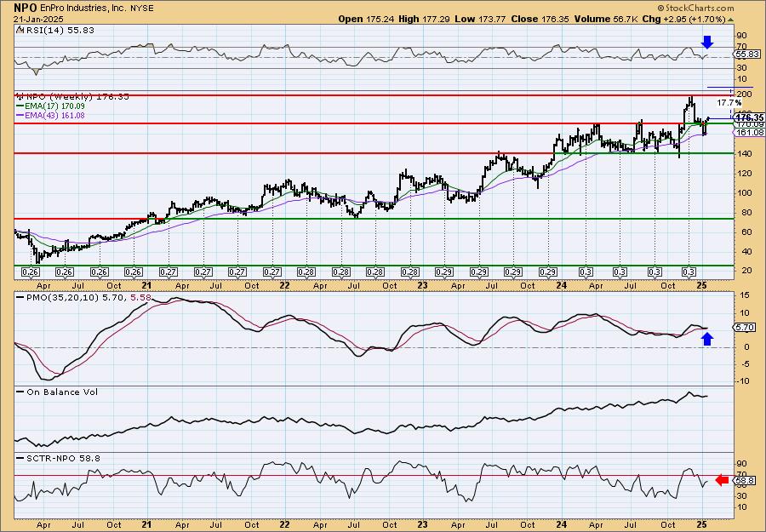766x532 pixels.
Task: Click the 140 label on the price axis
Action: [x=745, y=153]
